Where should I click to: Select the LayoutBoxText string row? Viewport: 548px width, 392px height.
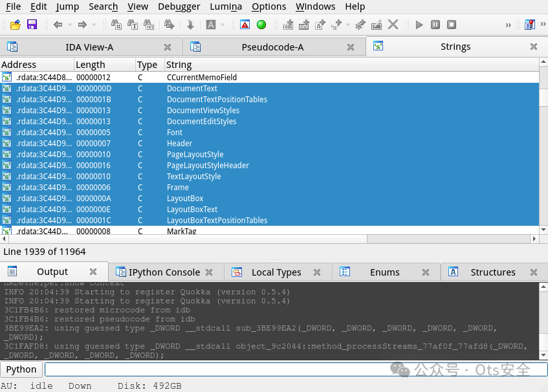(269, 210)
